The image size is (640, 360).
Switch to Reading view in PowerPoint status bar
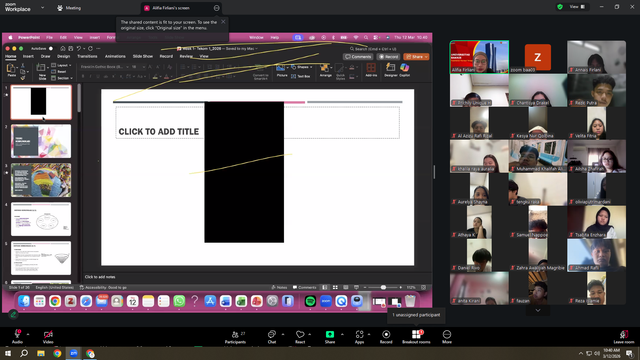click(x=346, y=287)
